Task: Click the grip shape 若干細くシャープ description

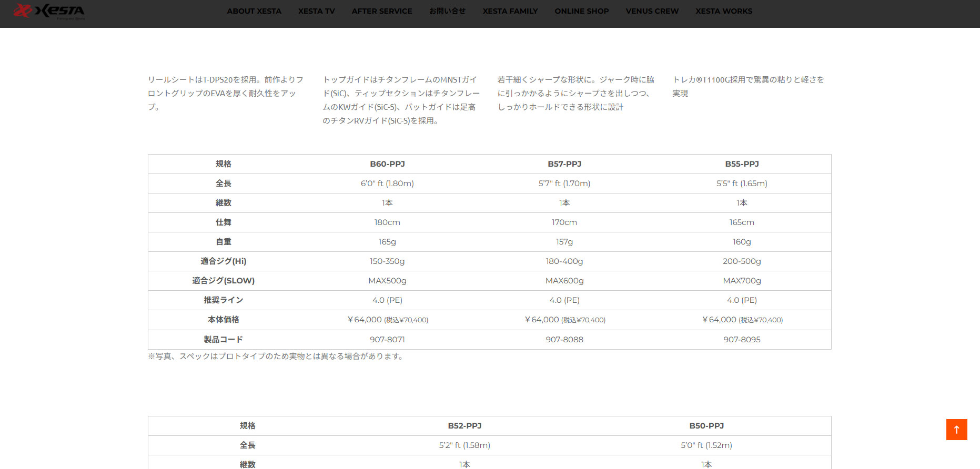Action: tap(576, 93)
